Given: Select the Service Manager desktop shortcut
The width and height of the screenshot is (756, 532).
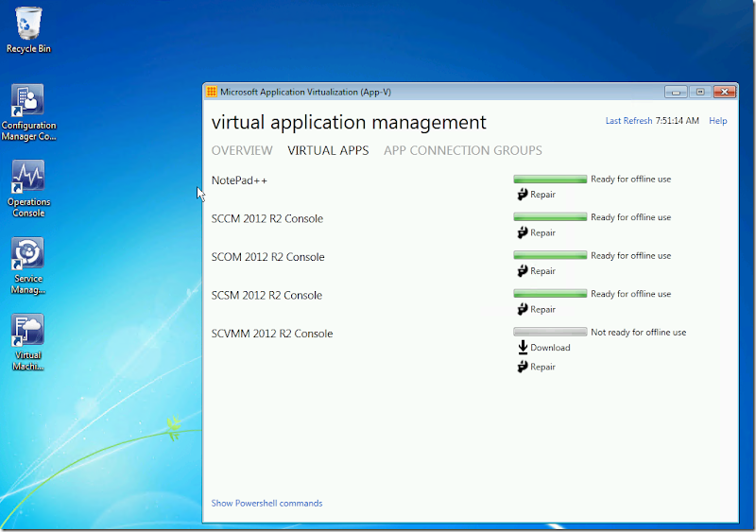Looking at the screenshot, I should point(28,266).
